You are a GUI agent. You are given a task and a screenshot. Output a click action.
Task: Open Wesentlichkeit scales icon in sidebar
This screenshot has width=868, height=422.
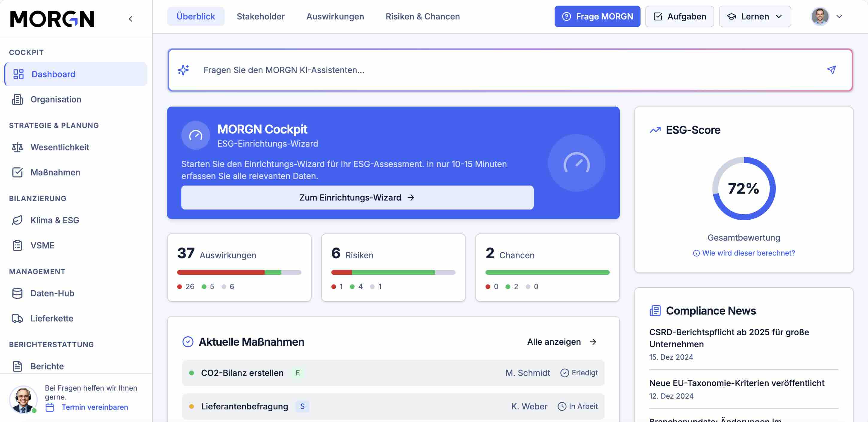pos(17,147)
